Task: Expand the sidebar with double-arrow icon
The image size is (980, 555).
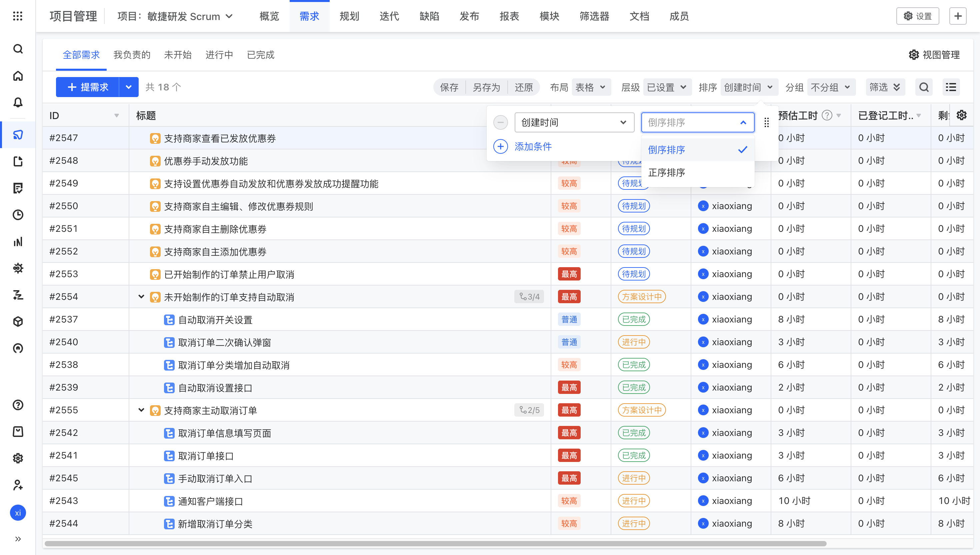Action: pos(18,539)
